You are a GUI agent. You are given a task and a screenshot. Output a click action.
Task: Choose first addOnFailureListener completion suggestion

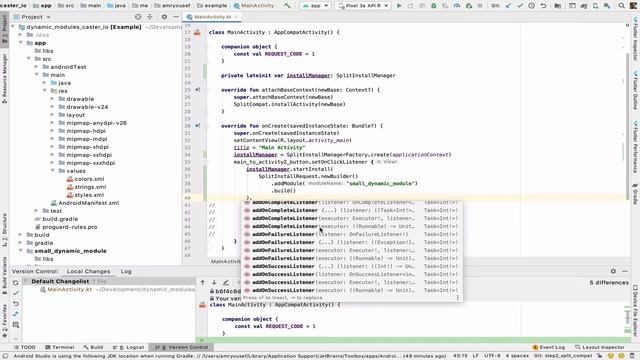click(x=352, y=234)
